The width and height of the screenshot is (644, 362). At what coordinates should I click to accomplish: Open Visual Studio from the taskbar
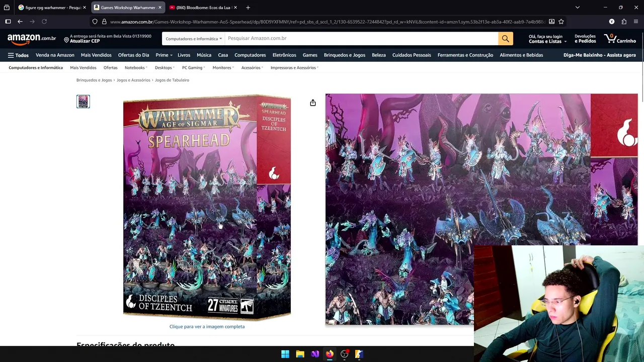point(315,354)
